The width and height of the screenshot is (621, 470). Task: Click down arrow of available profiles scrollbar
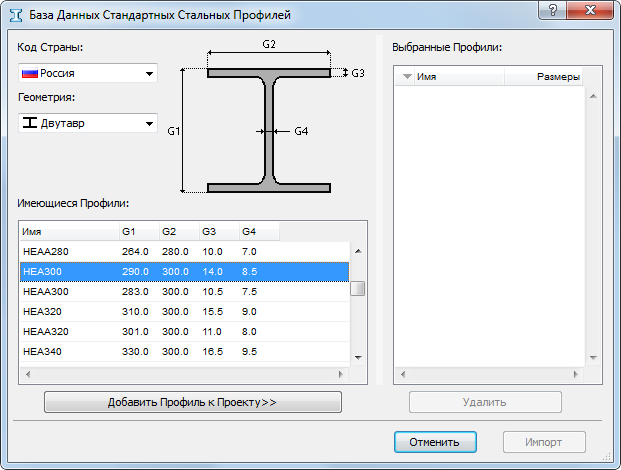point(358,358)
